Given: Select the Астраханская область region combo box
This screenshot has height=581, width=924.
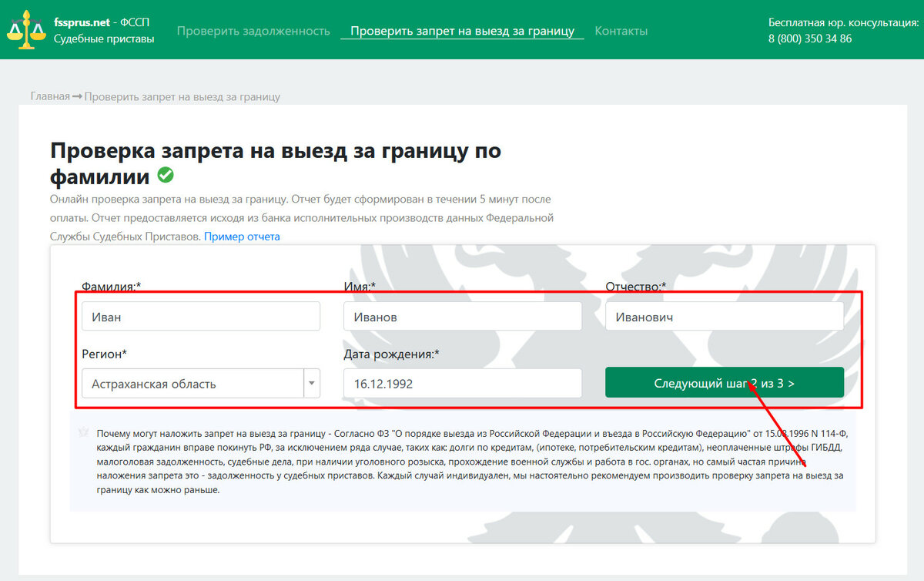Looking at the screenshot, I should [x=192, y=383].
